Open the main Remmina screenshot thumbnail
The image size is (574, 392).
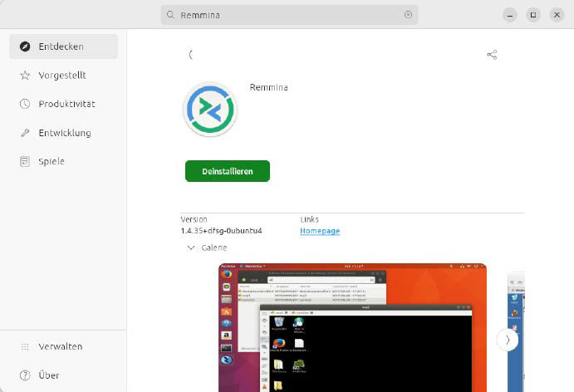pos(352,327)
